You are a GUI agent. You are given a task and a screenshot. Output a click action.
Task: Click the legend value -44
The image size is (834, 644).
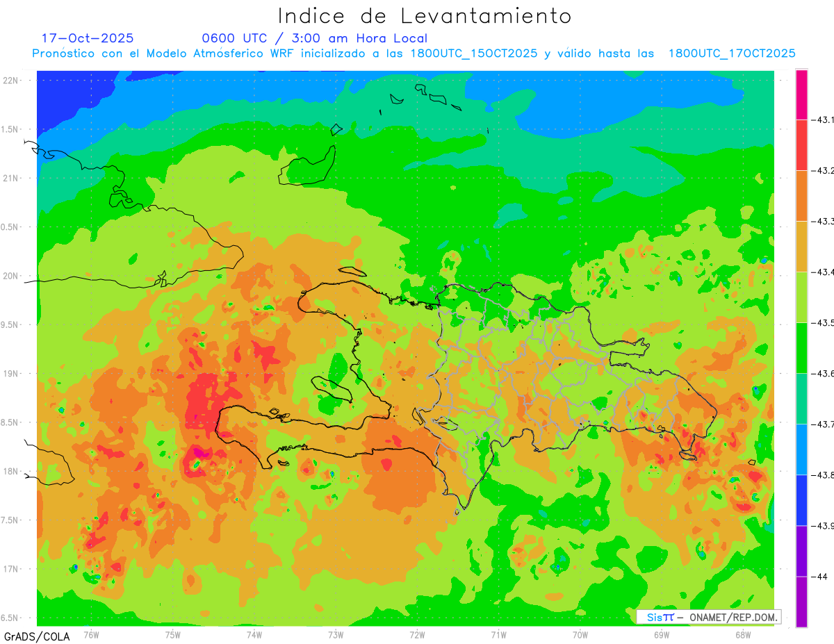tap(819, 577)
